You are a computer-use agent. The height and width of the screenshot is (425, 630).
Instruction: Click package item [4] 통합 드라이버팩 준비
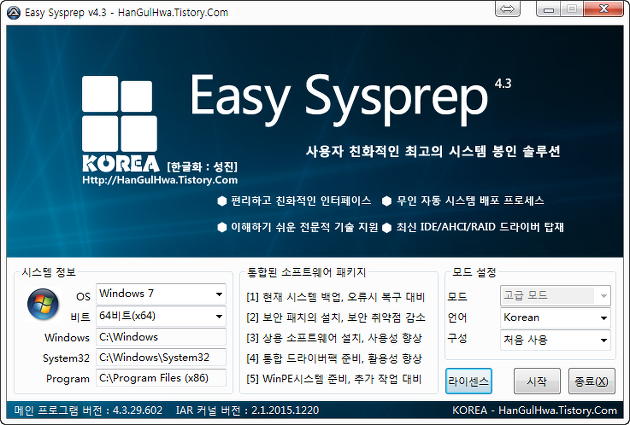click(334, 358)
